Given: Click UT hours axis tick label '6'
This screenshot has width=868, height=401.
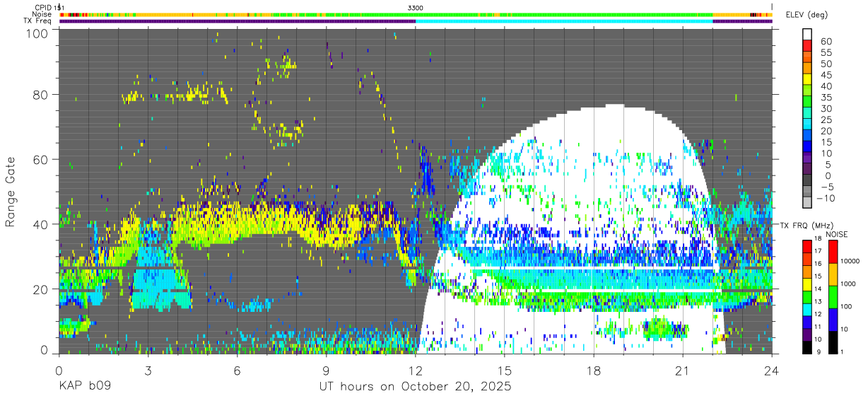Looking at the screenshot, I should 237,370.
